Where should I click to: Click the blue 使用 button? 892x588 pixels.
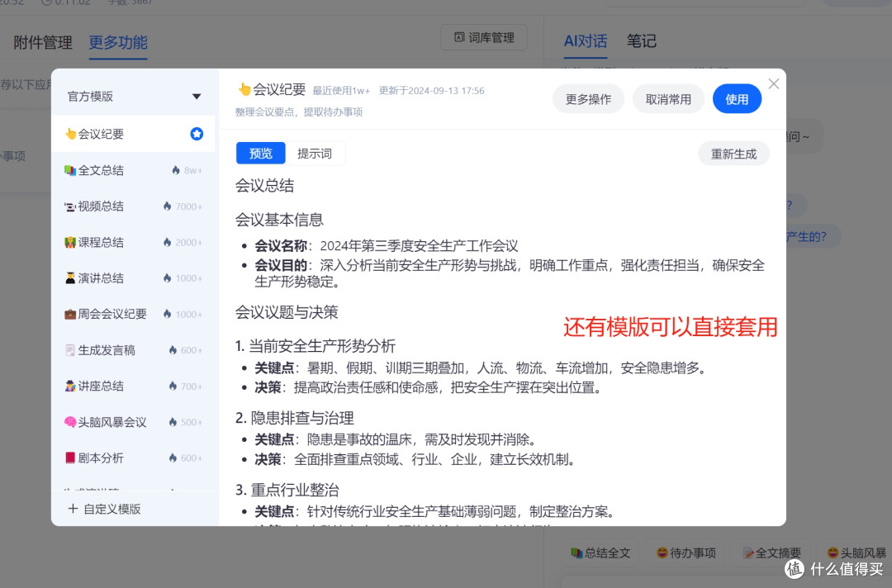tap(737, 99)
